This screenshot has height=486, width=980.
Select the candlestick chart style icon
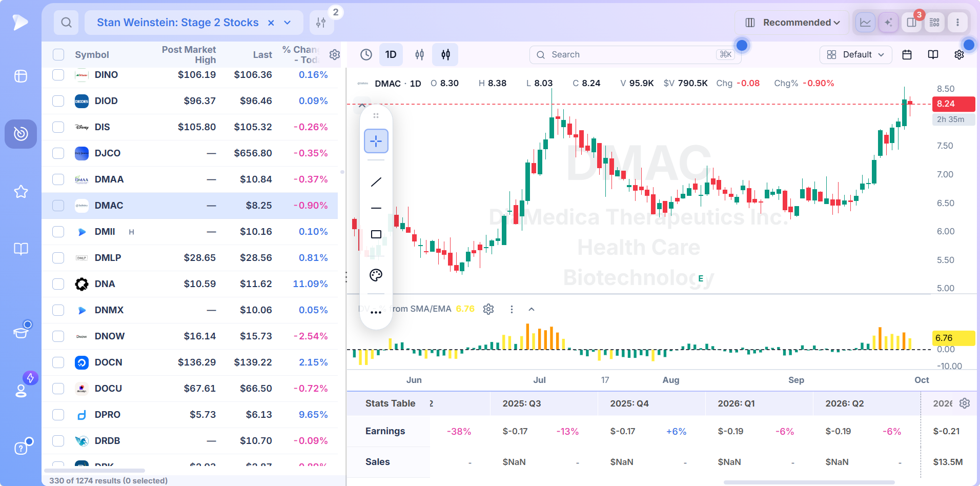(x=445, y=54)
